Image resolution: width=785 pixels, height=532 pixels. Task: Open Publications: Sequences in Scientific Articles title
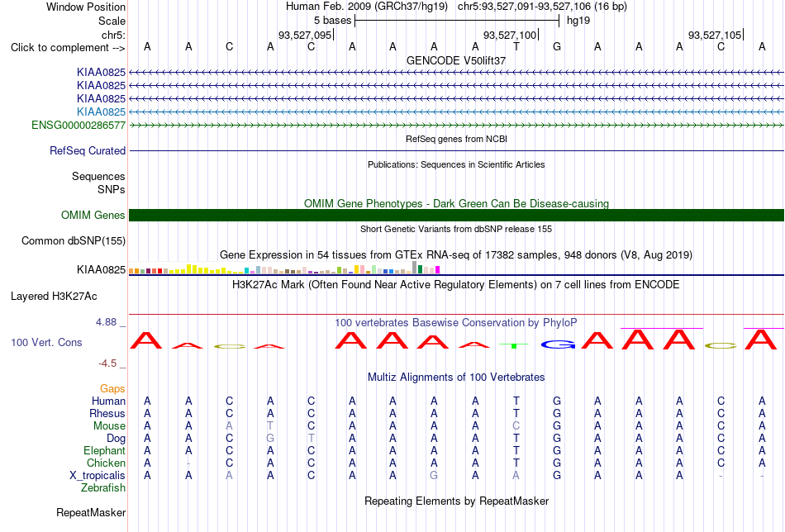click(x=456, y=164)
